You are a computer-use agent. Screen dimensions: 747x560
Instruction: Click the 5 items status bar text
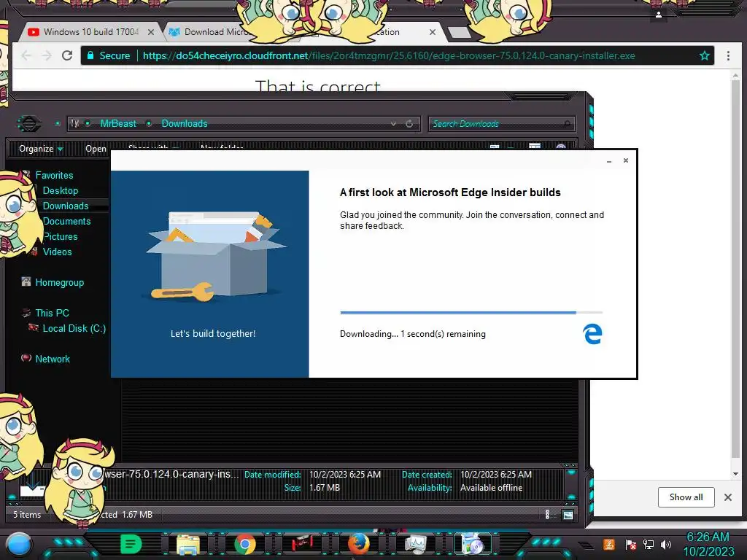[27, 514]
